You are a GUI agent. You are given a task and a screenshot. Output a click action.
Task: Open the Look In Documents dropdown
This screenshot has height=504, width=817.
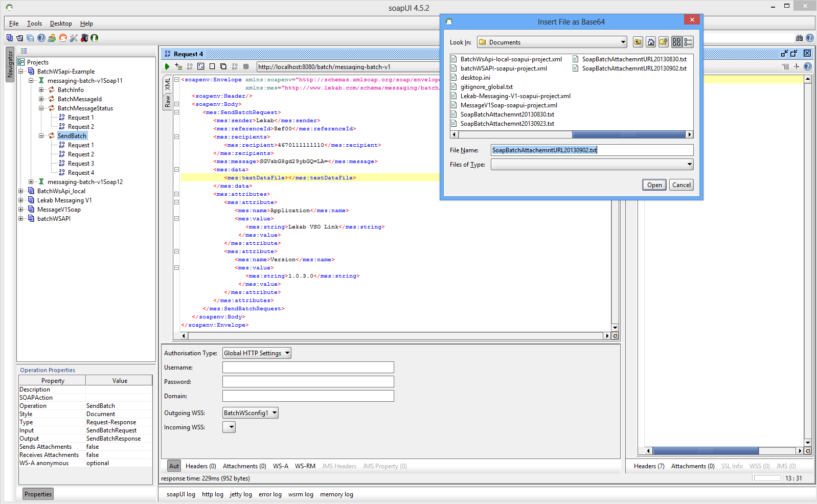click(x=552, y=42)
